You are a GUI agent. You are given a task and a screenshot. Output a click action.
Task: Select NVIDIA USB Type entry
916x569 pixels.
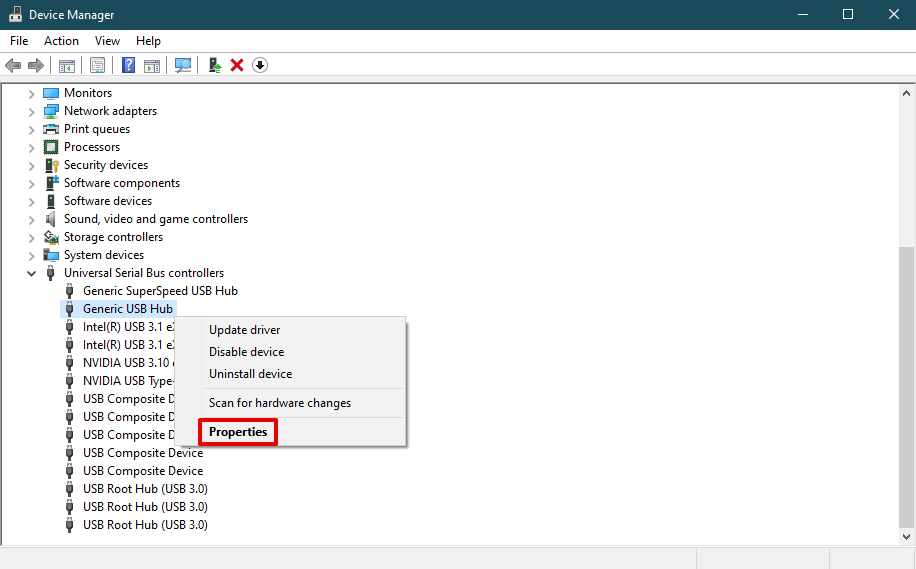point(128,381)
